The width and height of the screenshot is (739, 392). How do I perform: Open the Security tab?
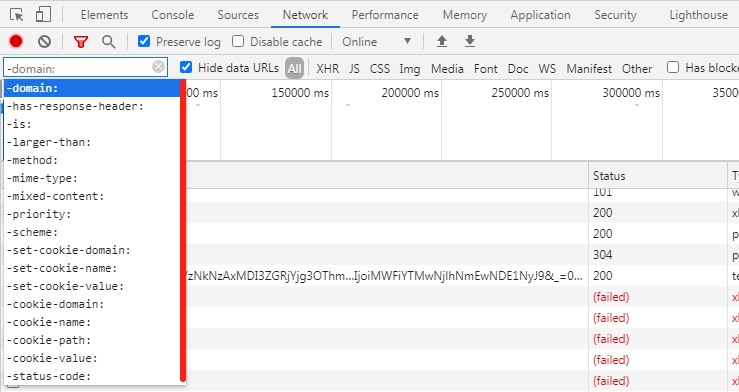tap(615, 15)
